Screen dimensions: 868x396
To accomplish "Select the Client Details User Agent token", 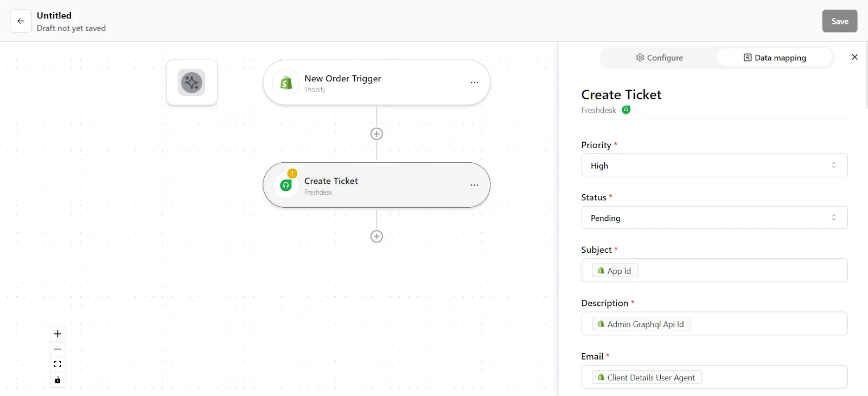I will click(x=647, y=377).
